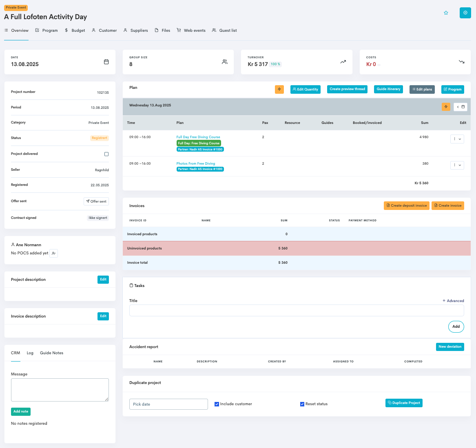The image size is (476, 448).
Task: Click the Pick date input field
Action: 168,404
